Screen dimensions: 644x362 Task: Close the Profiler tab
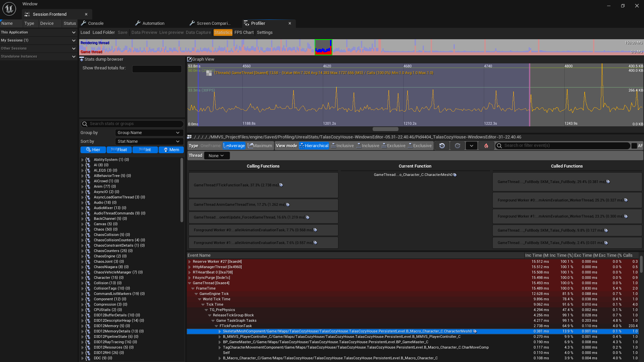[x=290, y=23]
